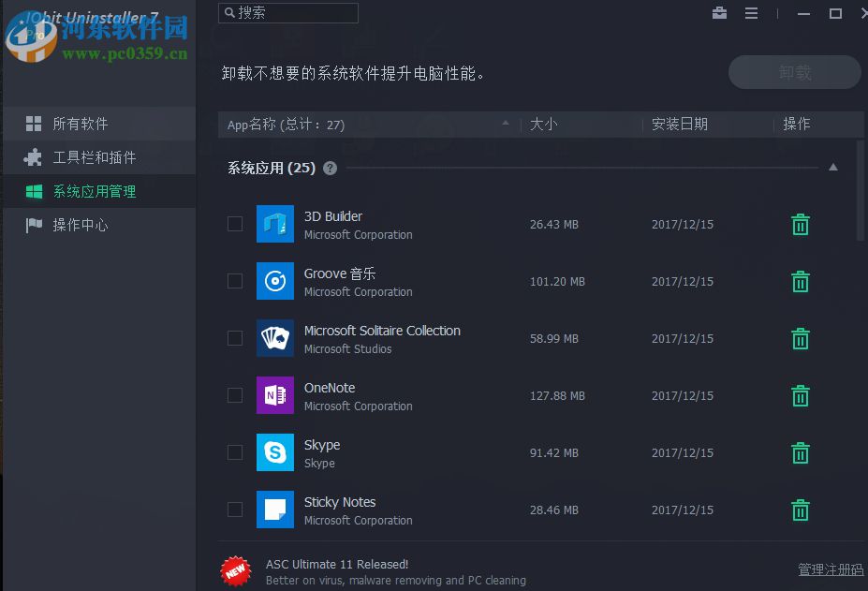Click the trash icon beside OneNote
The image size is (868, 591).
coord(799,395)
